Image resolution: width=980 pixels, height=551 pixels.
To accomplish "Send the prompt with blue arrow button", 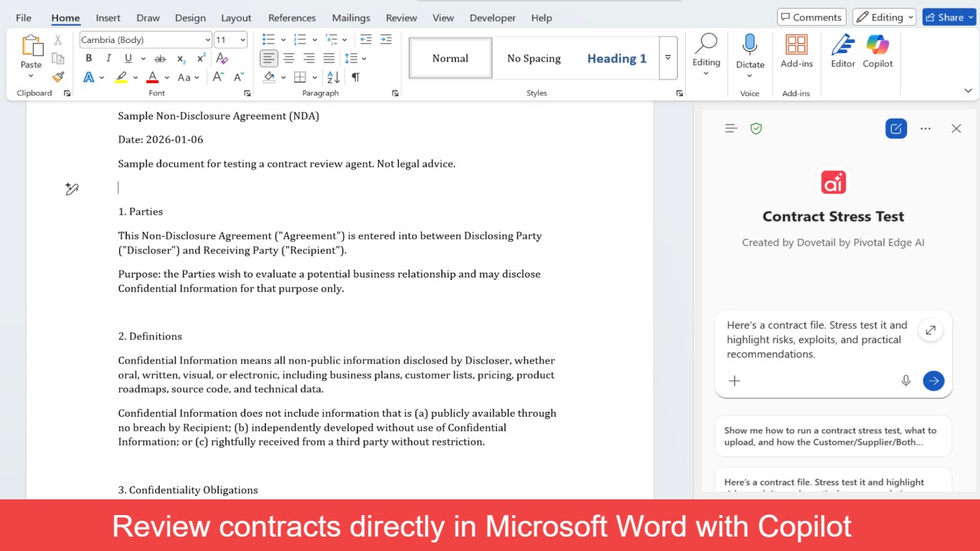I will pyautogui.click(x=933, y=381).
